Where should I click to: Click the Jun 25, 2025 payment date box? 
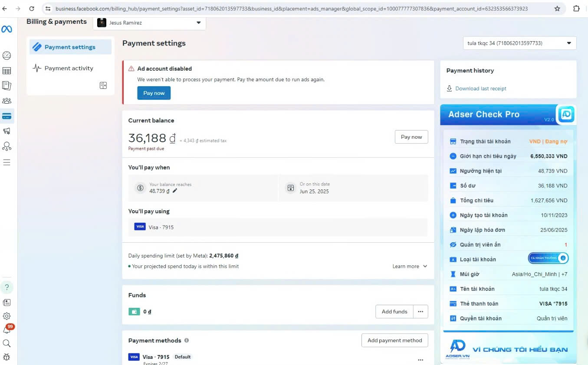click(x=353, y=188)
